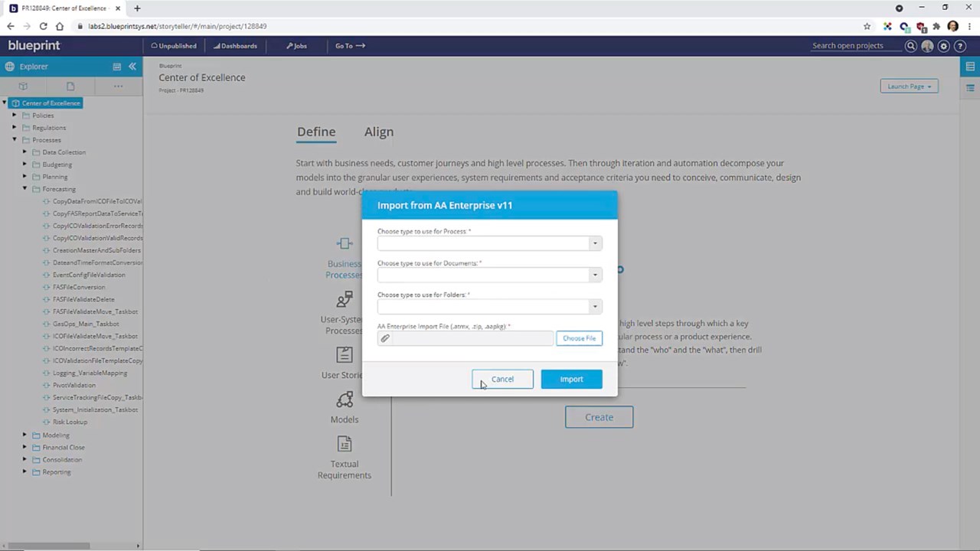Go back with the browser back arrow
Screen dimensions: 980x551
coord(10,26)
